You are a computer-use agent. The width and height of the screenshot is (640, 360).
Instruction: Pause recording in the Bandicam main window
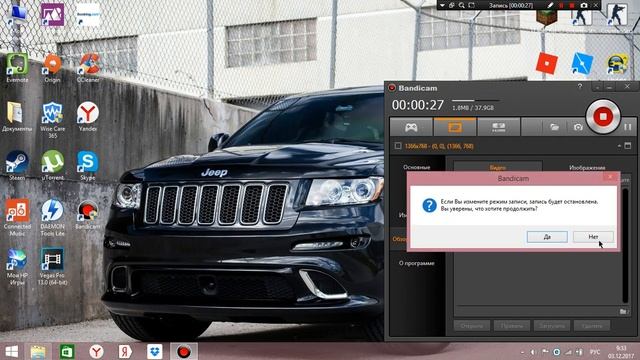click(x=628, y=127)
